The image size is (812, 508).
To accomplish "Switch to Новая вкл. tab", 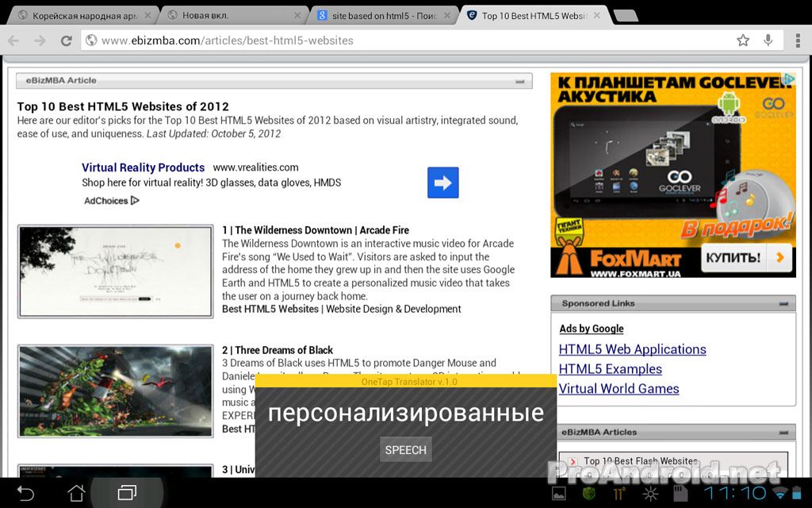I will tap(233, 16).
